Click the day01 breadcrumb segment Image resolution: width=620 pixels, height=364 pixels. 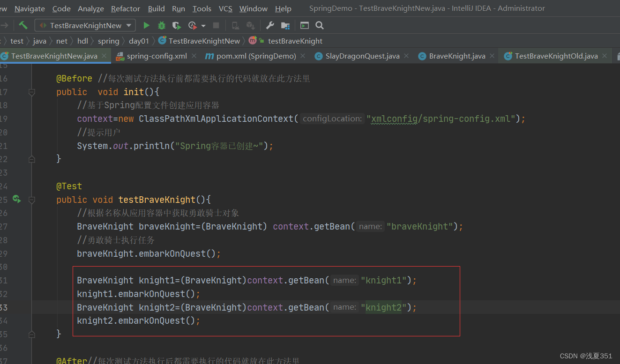(x=139, y=41)
